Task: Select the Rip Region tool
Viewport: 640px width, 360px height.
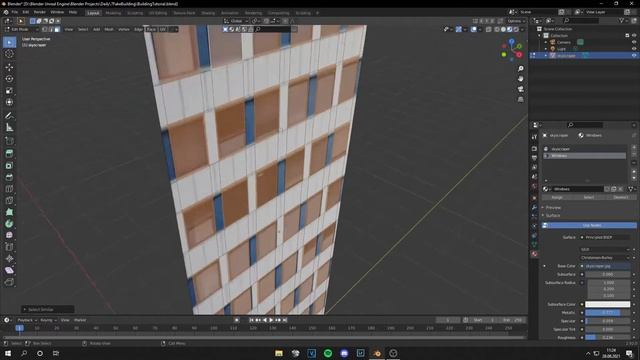Action: tap(9, 282)
